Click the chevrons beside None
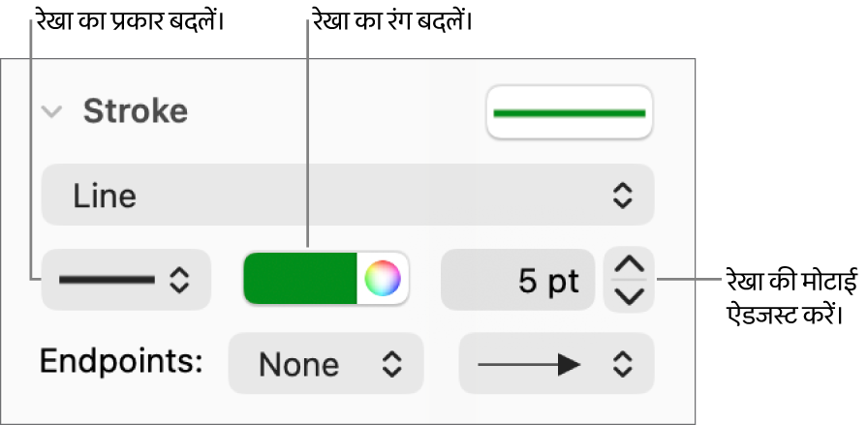The height and width of the screenshot is (425, 868). pyautogui.click(x=390, y=364)
